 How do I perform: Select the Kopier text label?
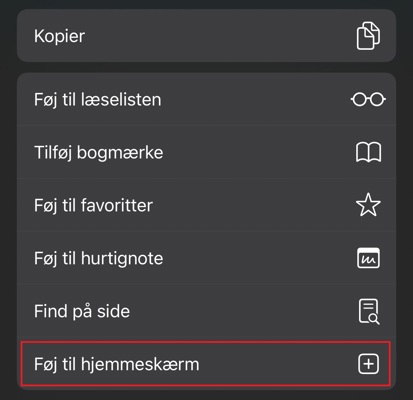[x=59, y=36]
